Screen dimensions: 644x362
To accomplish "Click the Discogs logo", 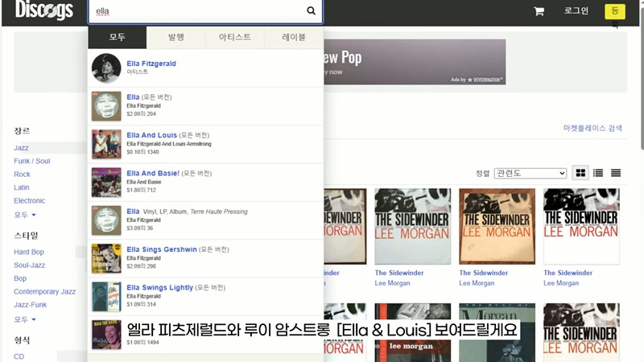I will tap(44, 10).
